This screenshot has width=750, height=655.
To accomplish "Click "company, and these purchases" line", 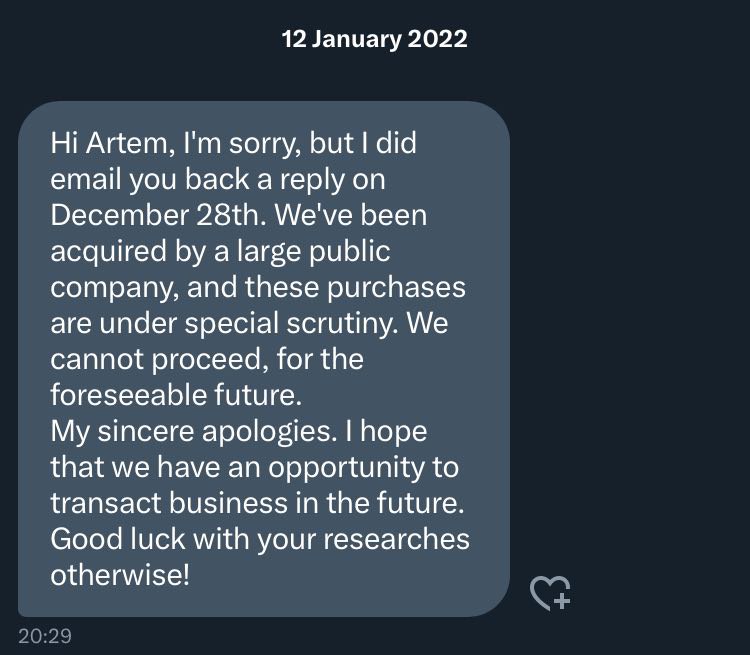I will (x=258, y=288).
